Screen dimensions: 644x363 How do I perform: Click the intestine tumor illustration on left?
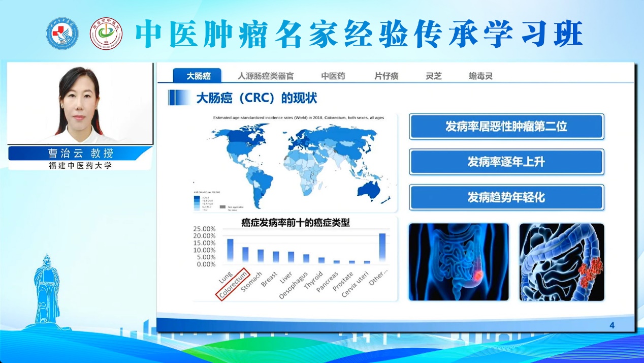(x=459, y=262)
